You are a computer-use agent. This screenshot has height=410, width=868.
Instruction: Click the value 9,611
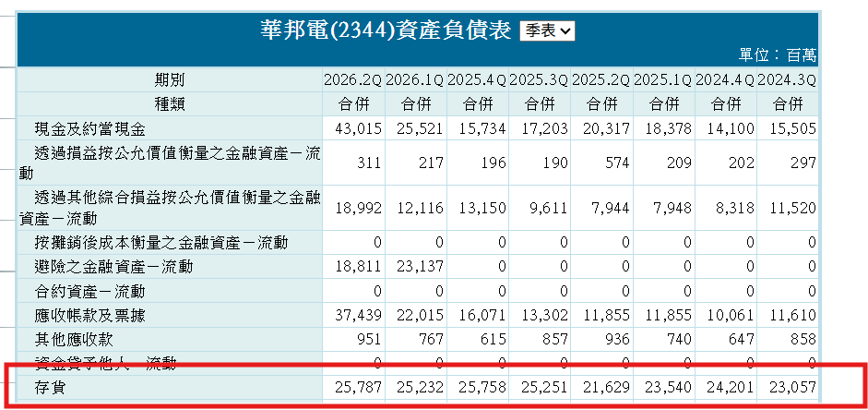click(549, 209)
